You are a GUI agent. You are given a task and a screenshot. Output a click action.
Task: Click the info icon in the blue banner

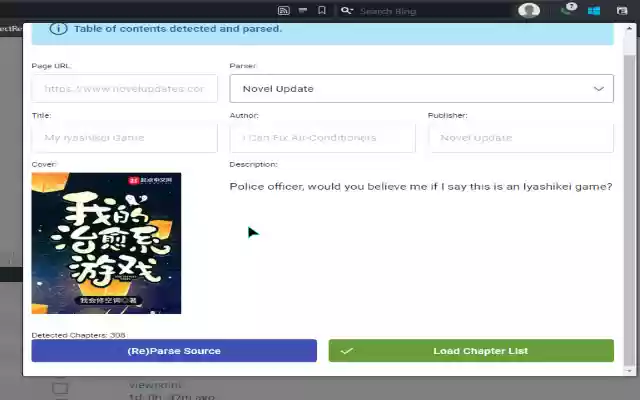point(58,29)
